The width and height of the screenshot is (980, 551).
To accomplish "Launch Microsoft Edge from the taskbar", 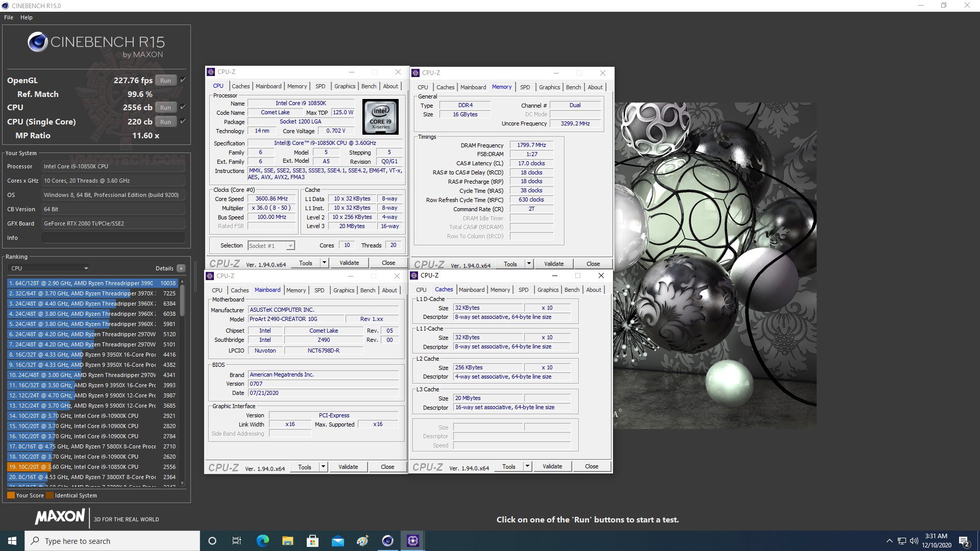I will pos(262,541).
